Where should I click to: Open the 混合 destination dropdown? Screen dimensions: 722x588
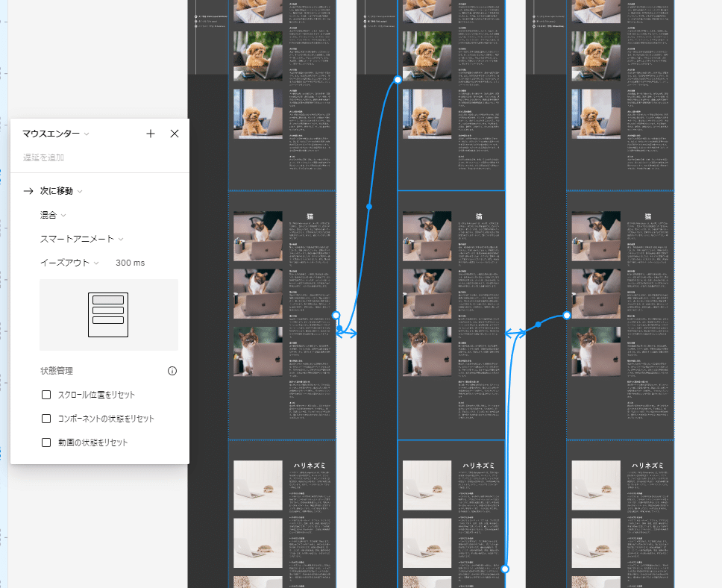[x=53, y=215]
